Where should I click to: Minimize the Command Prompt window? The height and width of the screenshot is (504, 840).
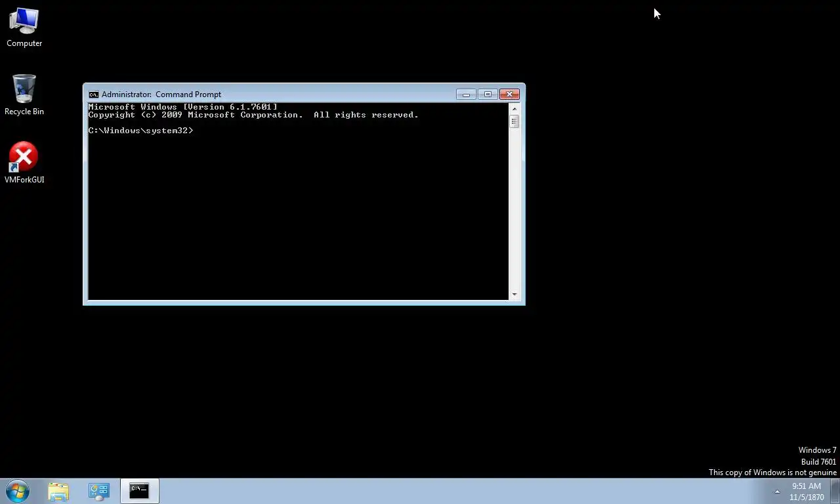coord(466,94)
